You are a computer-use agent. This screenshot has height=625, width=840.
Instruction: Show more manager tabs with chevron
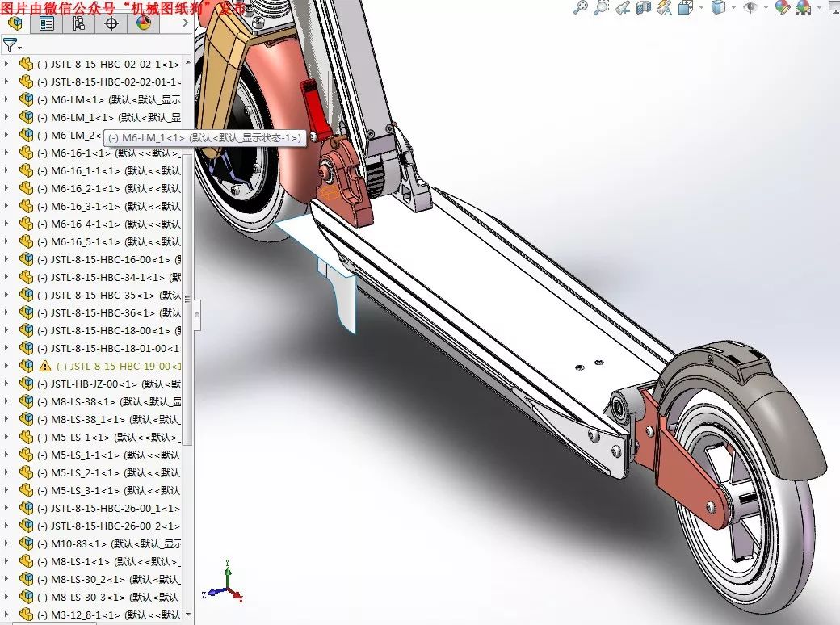tap(185, 23)
